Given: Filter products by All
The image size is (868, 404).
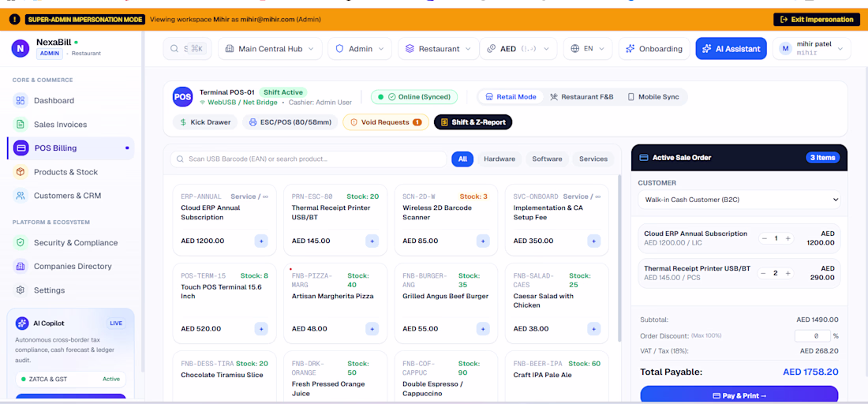Looking at the screenshot, I should click(462, 159).
